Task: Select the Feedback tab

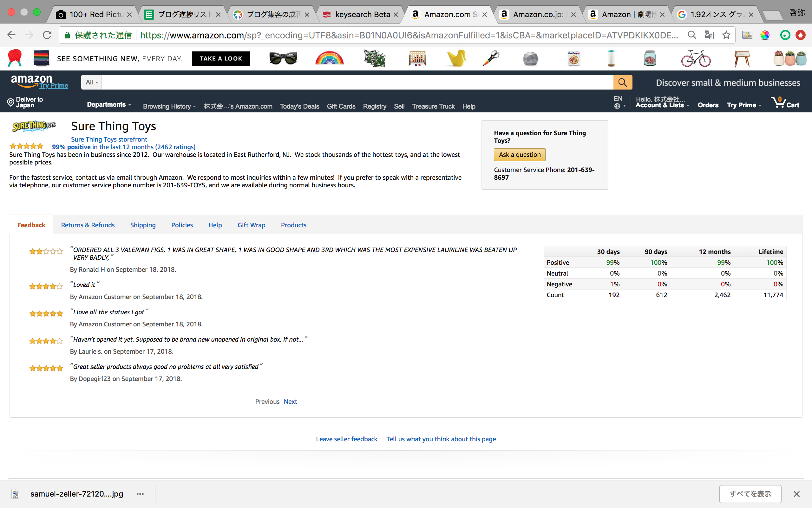Action: pyautogui.click(x=31, y=225)
